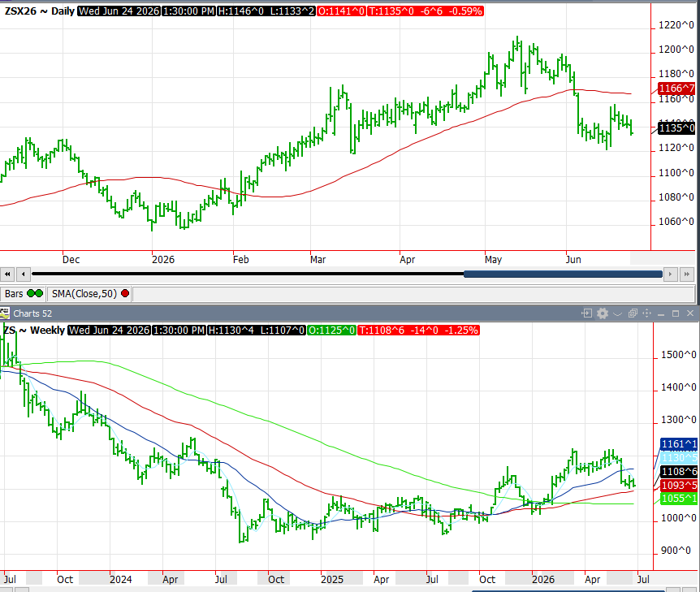Click the daily chart horizontal scrollbar thumb

[x=563, y=274]
